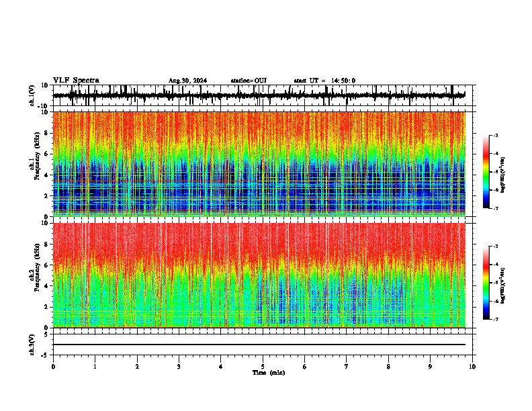
Task: Click the ch.1 spectrogram panel
Action: click(x=259, y=164)
